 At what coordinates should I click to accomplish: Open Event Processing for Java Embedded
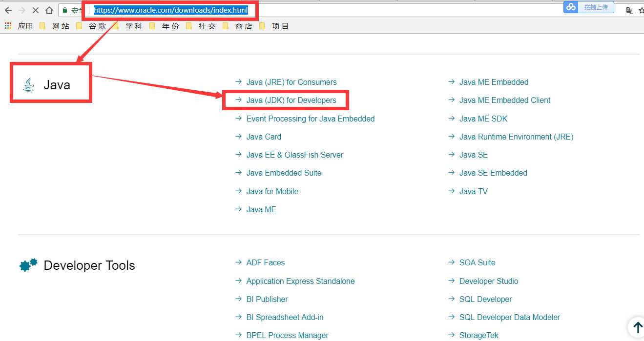tap(311, 119)
